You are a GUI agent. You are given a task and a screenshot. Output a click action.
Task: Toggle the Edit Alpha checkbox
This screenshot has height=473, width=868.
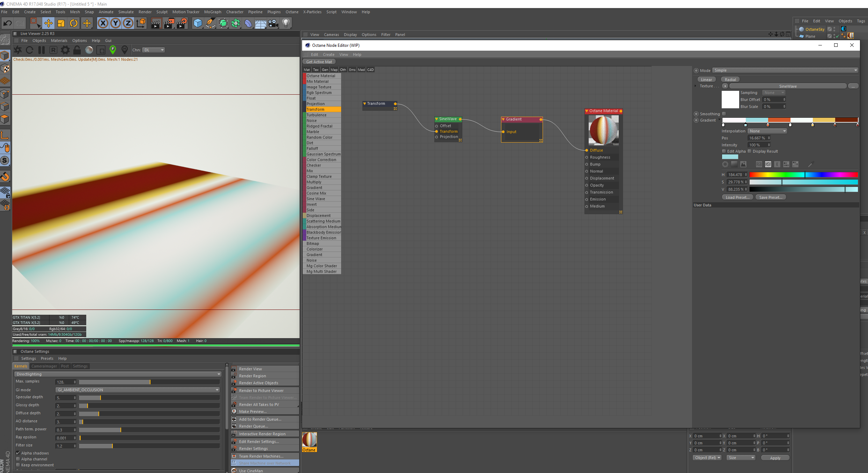click(724, 151)
